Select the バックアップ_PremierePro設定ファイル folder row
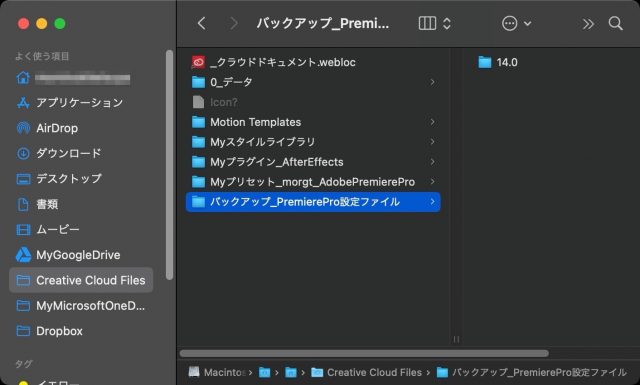 [x=313, y=202]
